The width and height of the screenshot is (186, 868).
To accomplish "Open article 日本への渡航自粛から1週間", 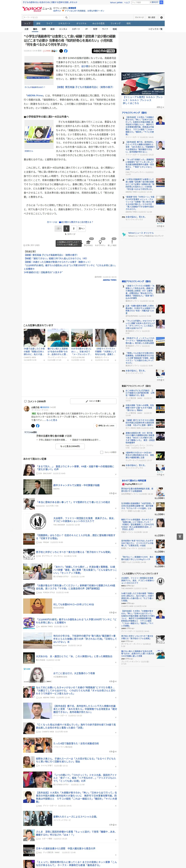I will [x=66, y=848].
